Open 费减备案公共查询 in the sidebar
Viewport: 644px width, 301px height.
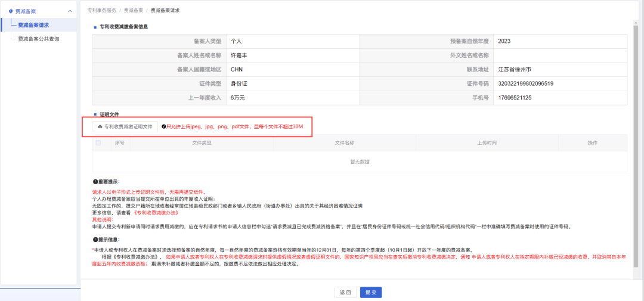(x=38, y=39)
